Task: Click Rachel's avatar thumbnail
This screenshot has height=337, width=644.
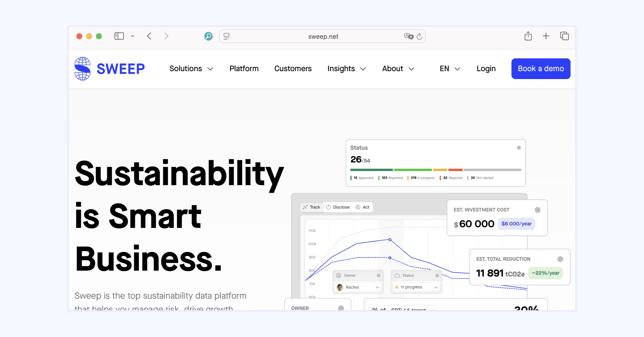Action: [340, 287]
